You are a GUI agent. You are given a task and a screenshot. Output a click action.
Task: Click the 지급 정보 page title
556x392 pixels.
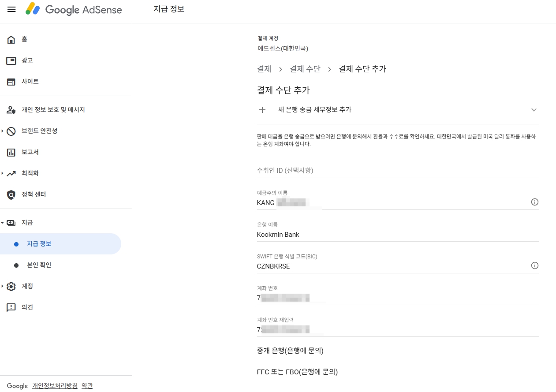tap(169, 9)
